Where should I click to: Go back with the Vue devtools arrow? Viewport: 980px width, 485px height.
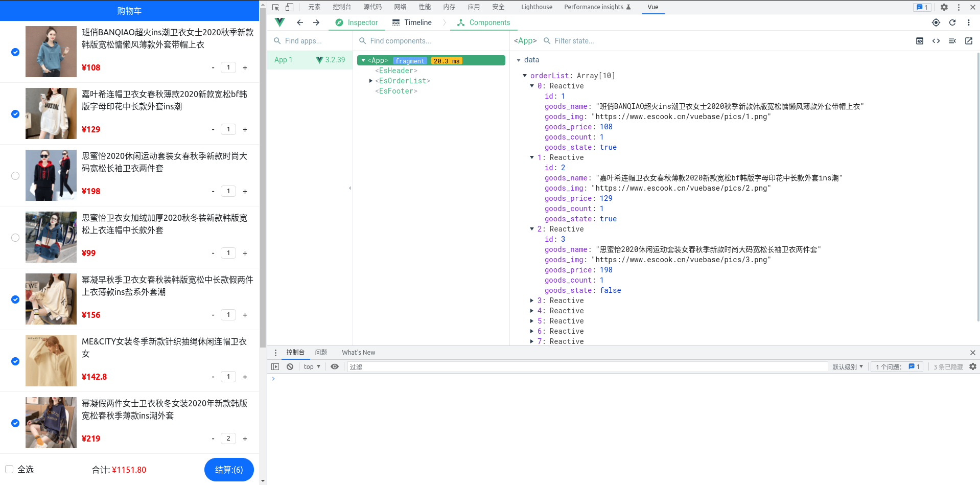(x=300, y=22)
